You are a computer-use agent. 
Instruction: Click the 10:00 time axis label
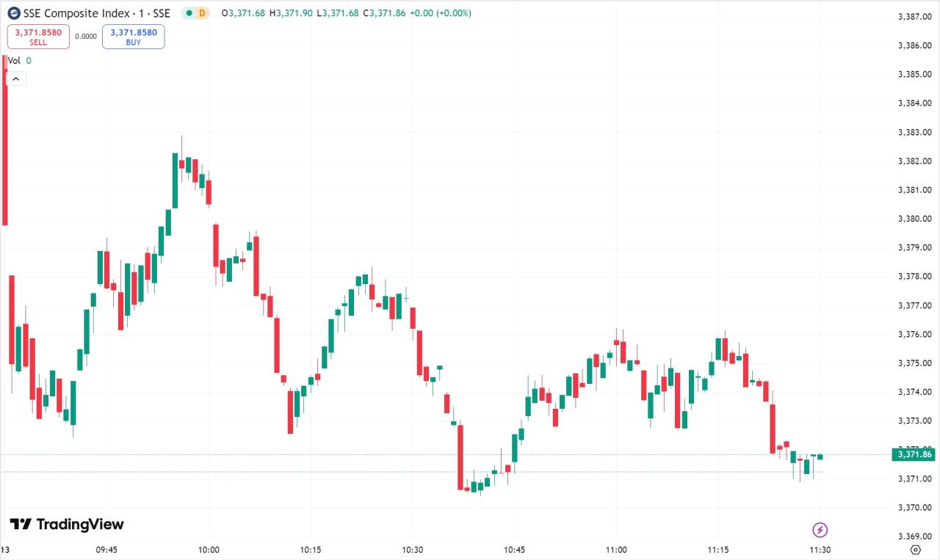point(209,550)
